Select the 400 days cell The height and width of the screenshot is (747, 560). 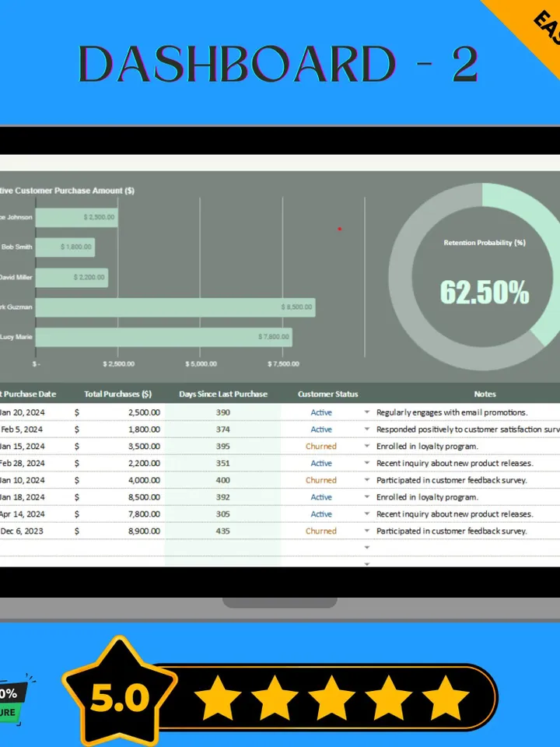(223, 480)
